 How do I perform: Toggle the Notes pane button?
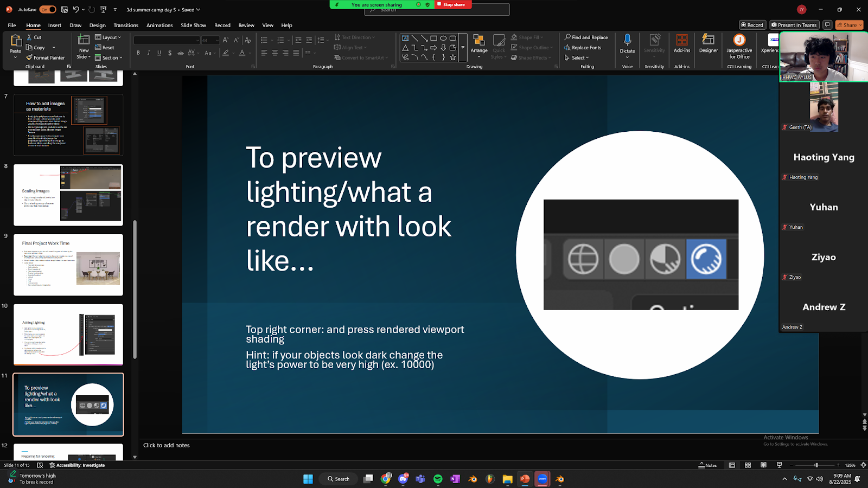[x=707, y=465]
